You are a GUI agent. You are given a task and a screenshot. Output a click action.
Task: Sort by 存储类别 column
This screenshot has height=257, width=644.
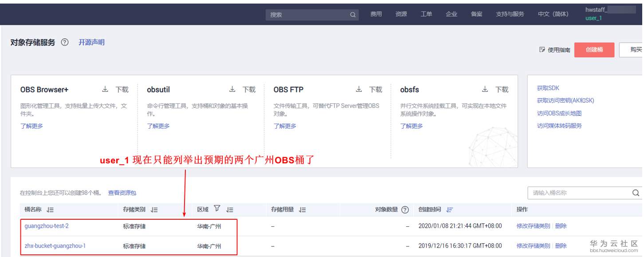pyautogui.click(x=154, y=210)
